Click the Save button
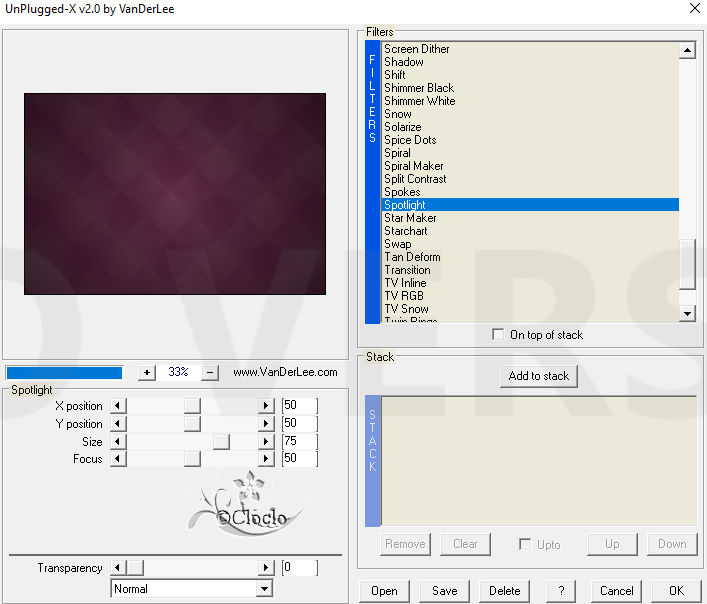This screenshot has height=604, width=707. pos(445,591)
